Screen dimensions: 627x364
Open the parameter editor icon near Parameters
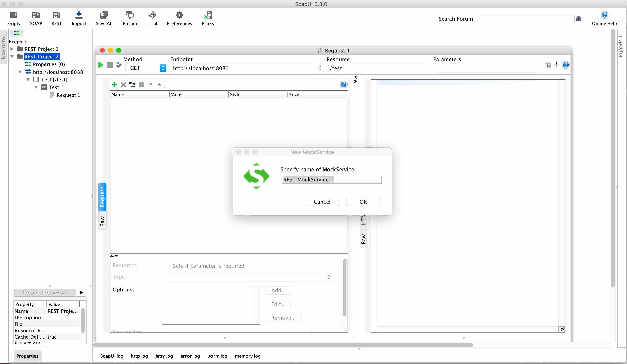click(548, 65)
